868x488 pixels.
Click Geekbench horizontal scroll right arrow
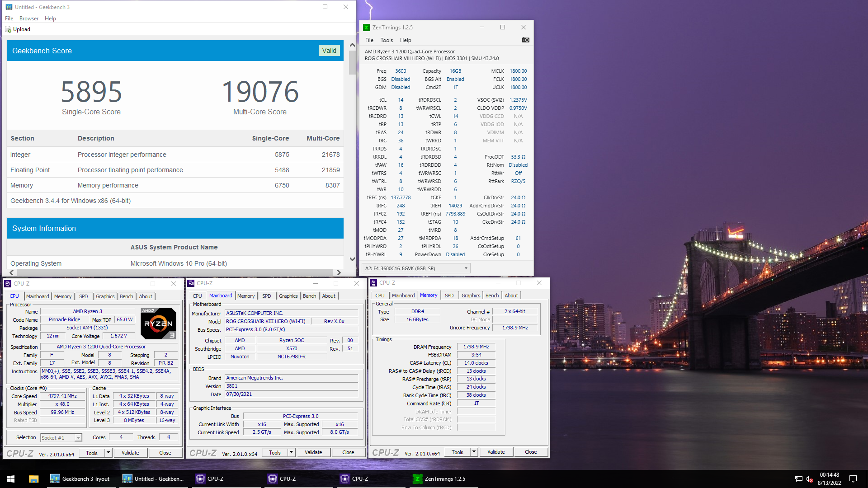point(339,272)
